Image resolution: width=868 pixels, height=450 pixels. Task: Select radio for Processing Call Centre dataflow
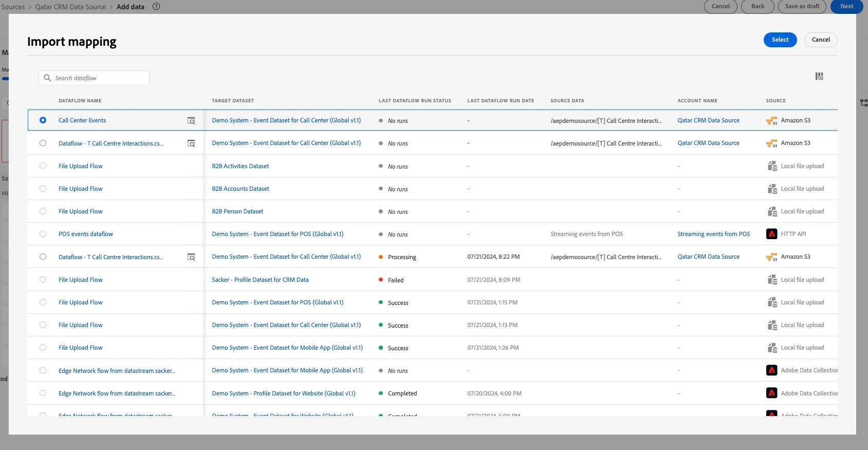pos(43,257)
